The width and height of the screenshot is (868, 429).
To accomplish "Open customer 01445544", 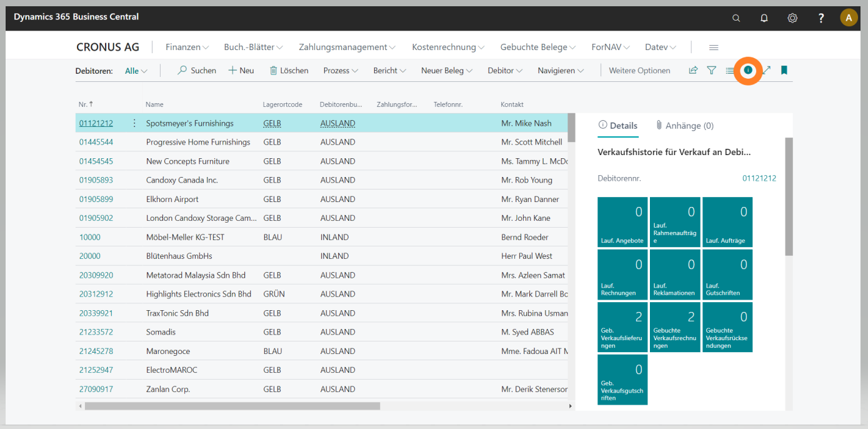I will pos(96,142).
